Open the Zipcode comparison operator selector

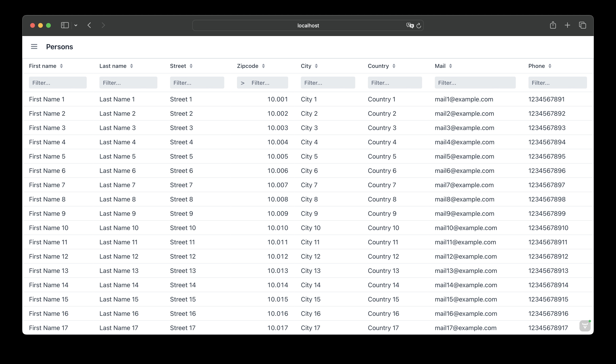coord(243,83)
